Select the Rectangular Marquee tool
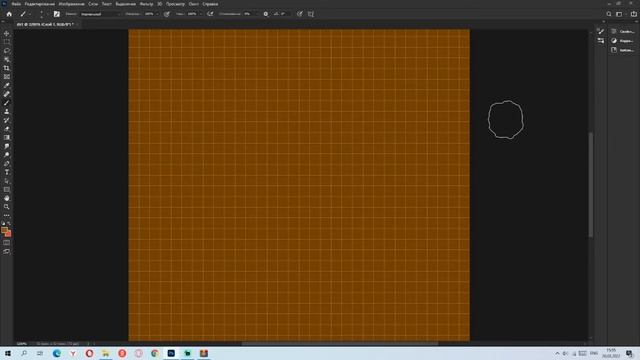640x360 pixels. [7, 42]
